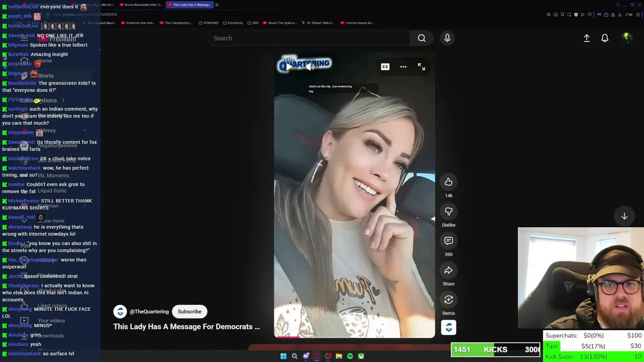
Task: Click the browser zoom magnifier icon
Action: [549, 15]
